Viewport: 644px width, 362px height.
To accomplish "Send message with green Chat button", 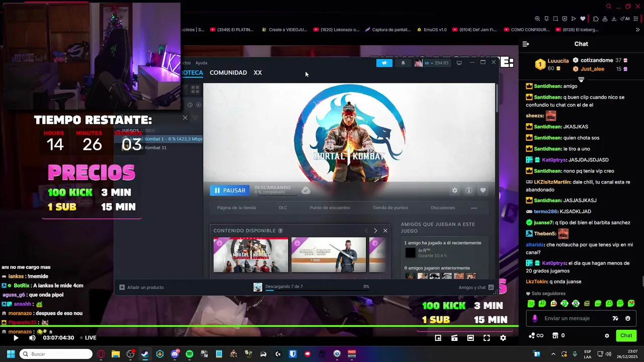I will [x=626, y=335].
